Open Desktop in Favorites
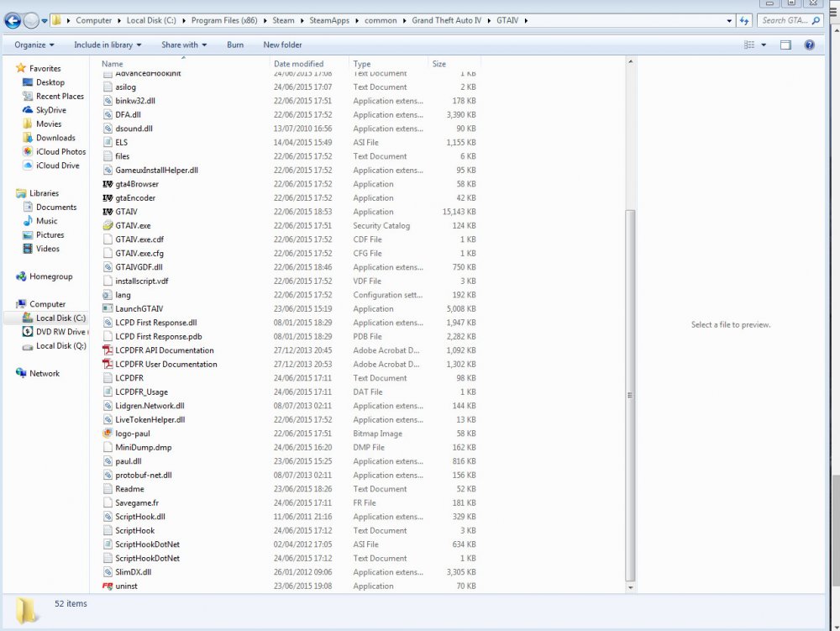 point(50,82)
